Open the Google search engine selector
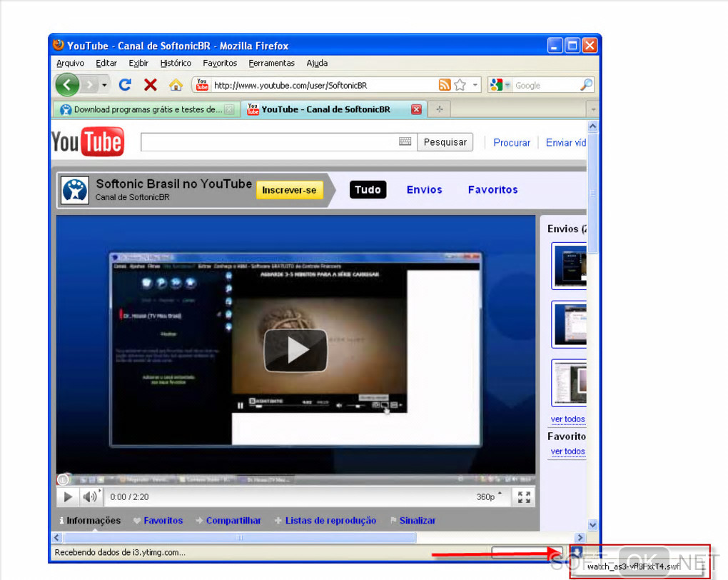The height and width of the screenshot is (580, 728). tap(500, 85)
